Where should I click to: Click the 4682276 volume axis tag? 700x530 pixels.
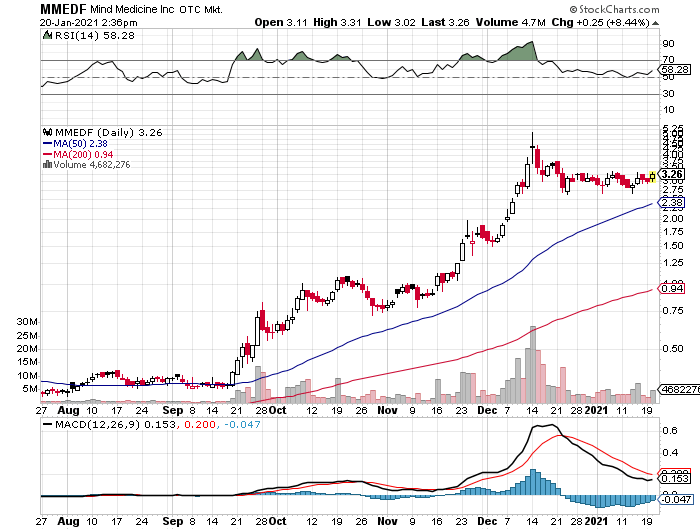click(679, 389)
